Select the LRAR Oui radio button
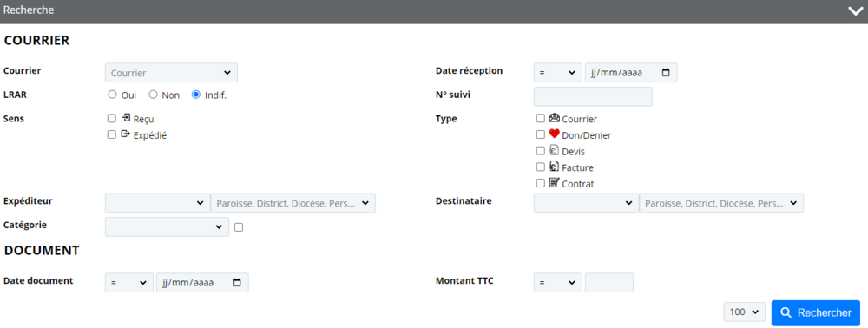Viewport: 868px width, 328px height. click(x=112, y=95)
